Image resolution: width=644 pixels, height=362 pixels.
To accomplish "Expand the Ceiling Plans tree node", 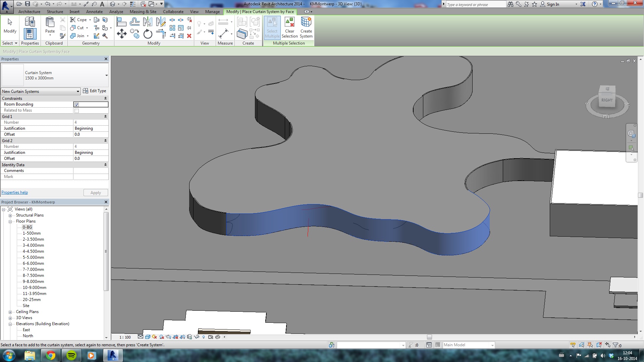I will pos(10,312).
